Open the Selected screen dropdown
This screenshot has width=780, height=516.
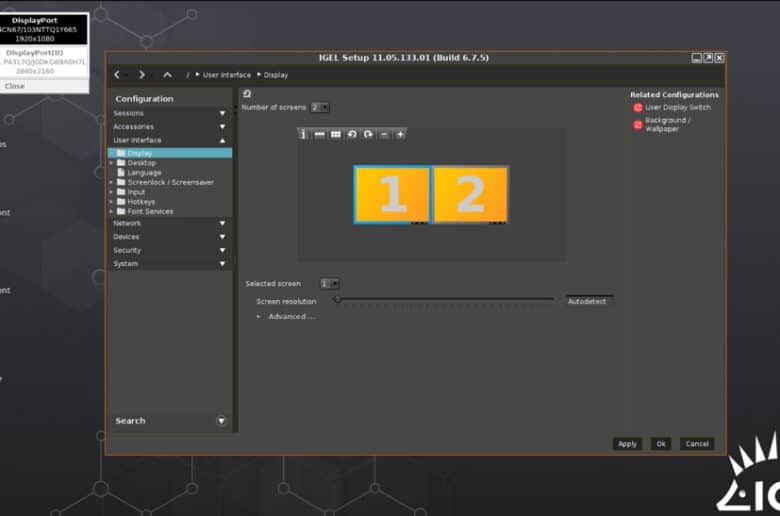(x=329, y=284)
